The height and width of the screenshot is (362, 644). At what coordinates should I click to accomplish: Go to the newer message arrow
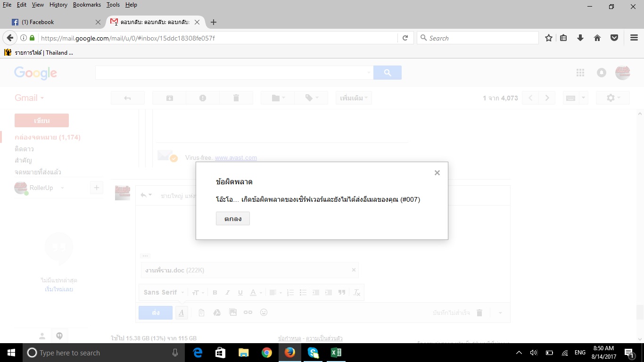tap(531, 98)
